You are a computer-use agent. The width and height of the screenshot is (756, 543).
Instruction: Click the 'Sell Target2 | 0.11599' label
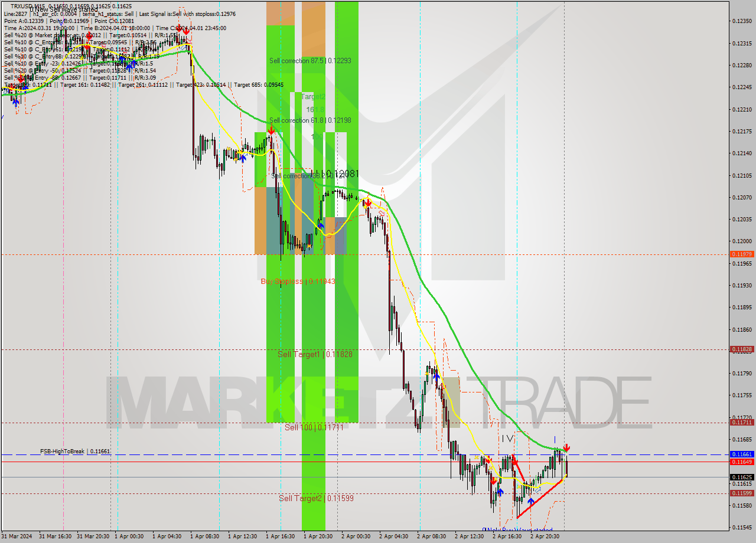[x=316, y=498]
